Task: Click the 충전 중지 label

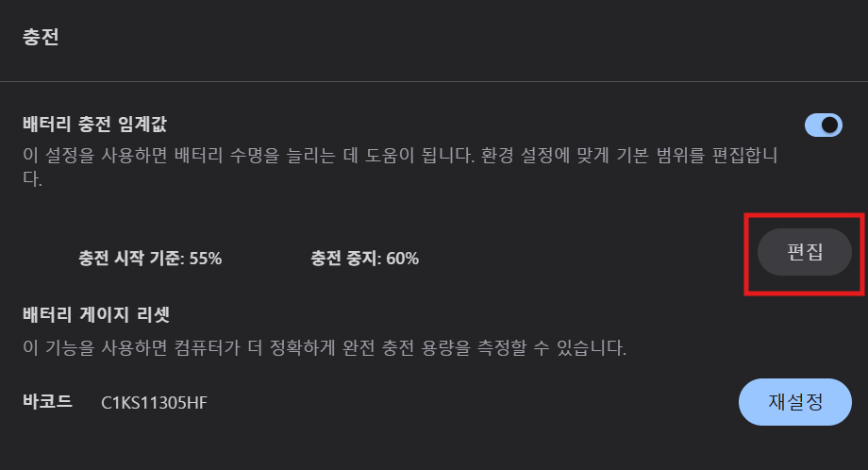Action: tap(343, 258)
